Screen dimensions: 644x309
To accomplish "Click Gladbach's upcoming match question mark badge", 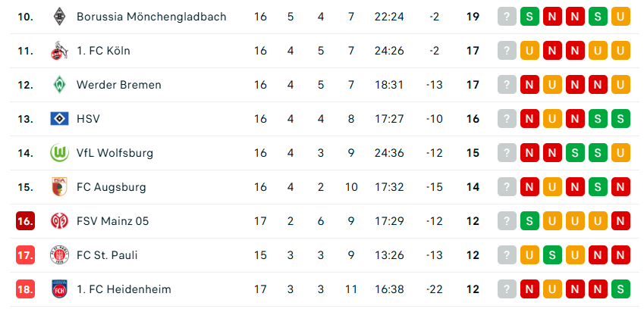I will (x=506, y=17).
